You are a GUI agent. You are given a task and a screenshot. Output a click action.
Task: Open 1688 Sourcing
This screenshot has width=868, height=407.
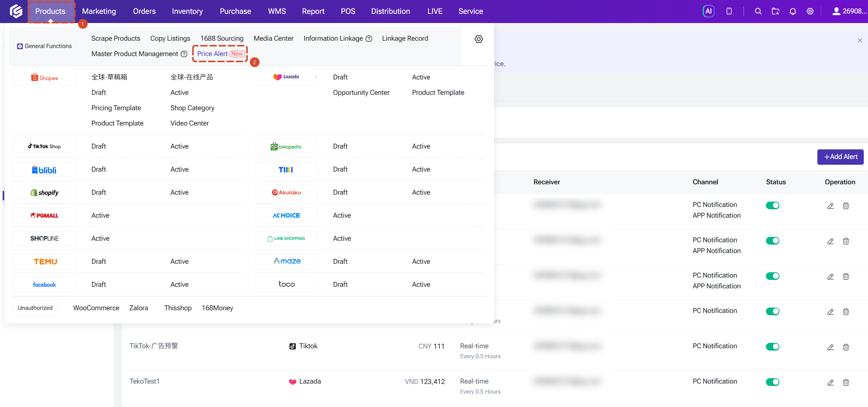click(x=222, y=38)
